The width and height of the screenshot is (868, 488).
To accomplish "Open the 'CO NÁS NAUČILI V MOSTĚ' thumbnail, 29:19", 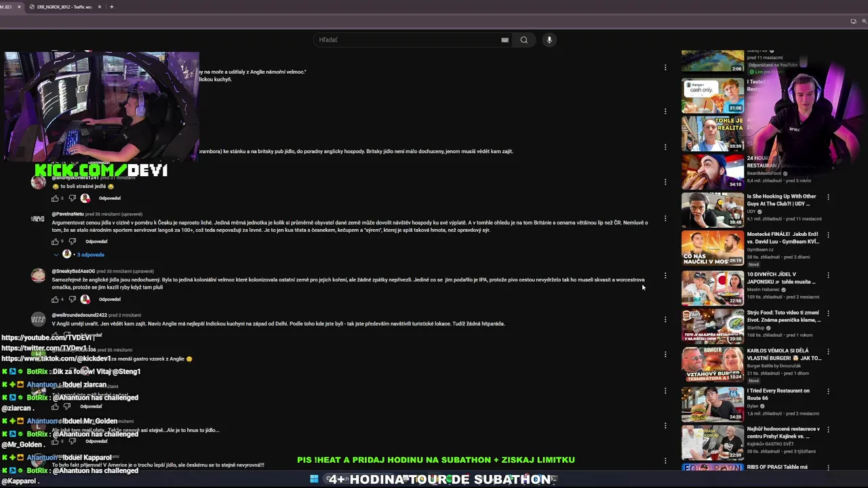I will (x=713, y=249).
